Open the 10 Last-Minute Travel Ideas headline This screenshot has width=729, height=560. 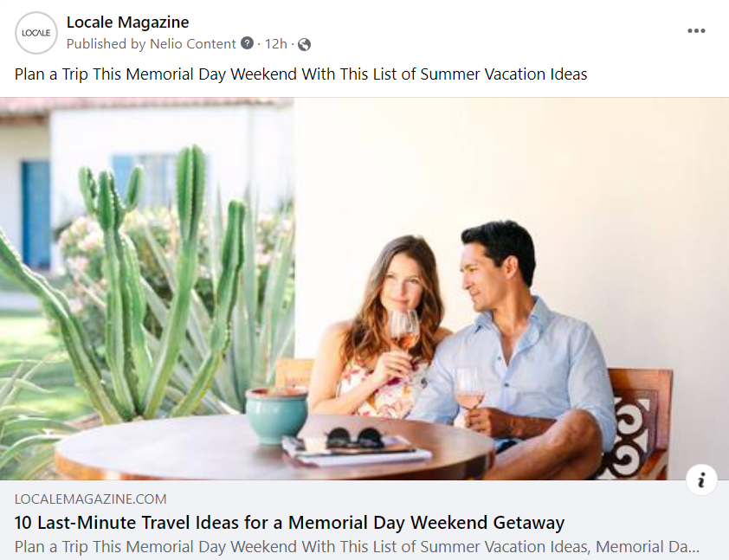(289, 523)
